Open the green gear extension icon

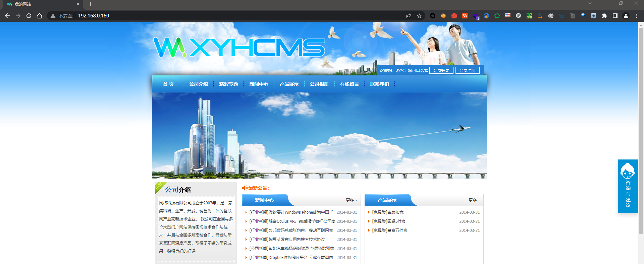(x=497, y=16)
